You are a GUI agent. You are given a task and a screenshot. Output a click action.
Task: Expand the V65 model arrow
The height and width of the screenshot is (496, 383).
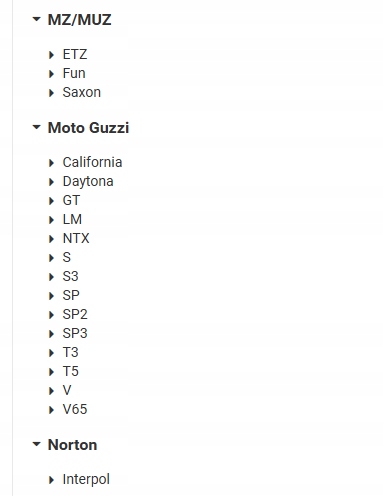(51, 410)
